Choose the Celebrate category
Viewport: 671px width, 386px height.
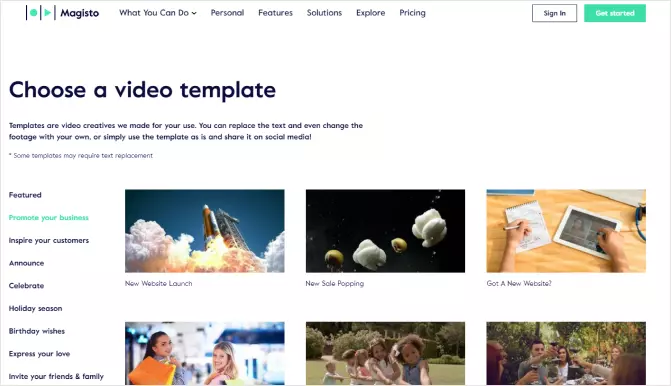(27, 285)
